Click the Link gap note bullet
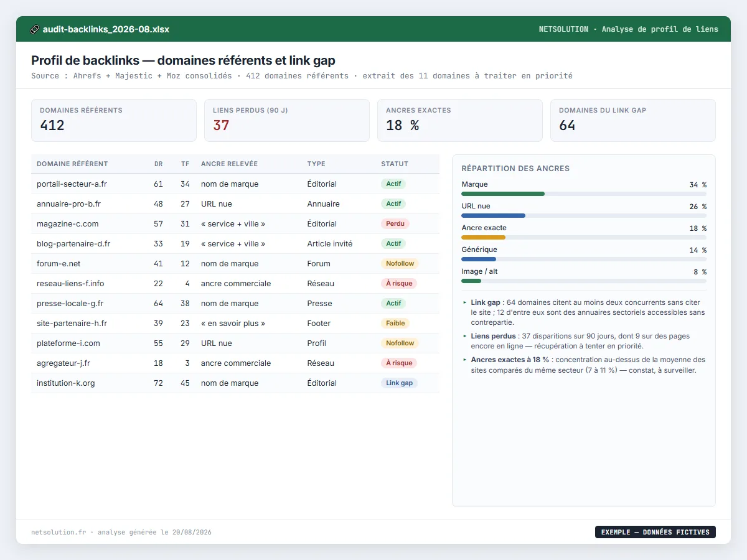This screenshot has width=747, height=560. 584,312
